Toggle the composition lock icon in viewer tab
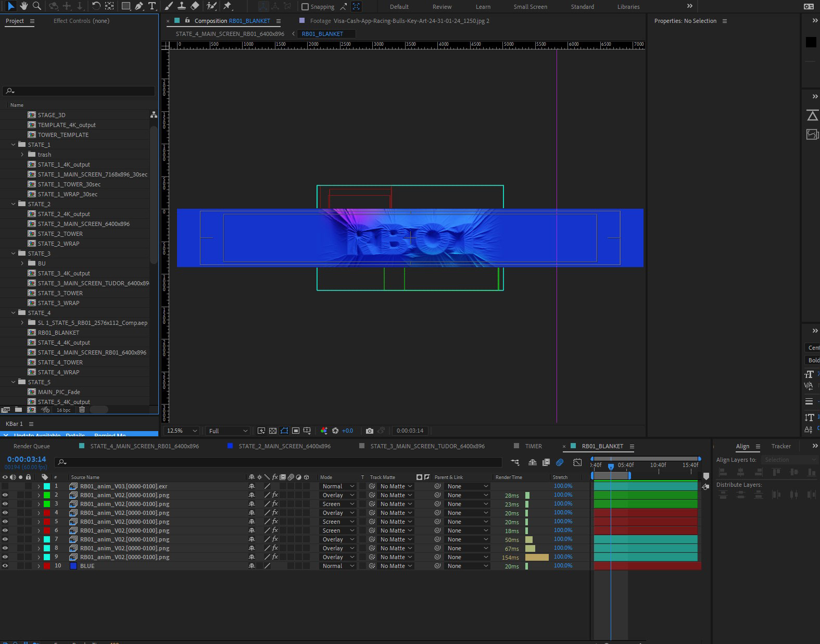This screenshot has width=820, height=644. click(187, 20)
